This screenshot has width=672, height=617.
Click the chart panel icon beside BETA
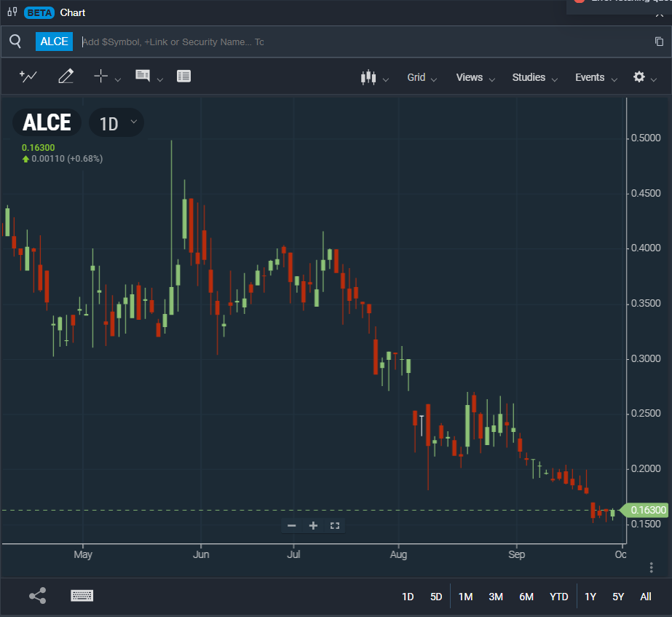click(12, 12)
